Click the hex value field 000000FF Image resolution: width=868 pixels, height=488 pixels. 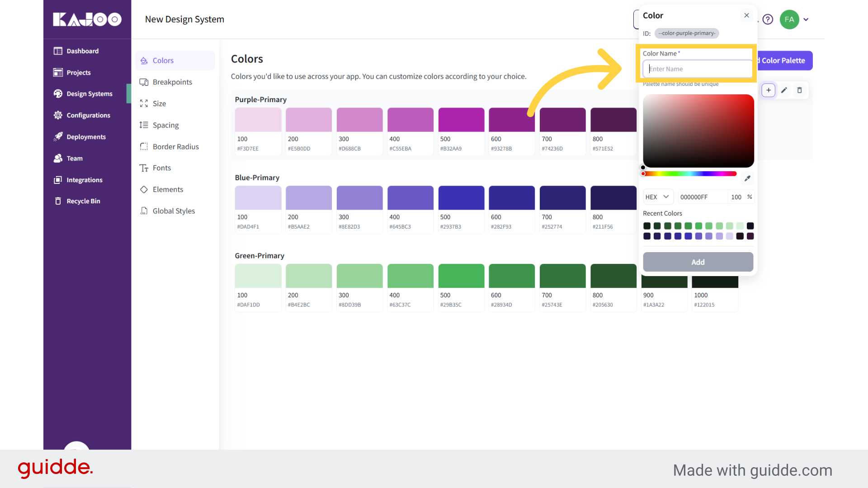[703, 197]
